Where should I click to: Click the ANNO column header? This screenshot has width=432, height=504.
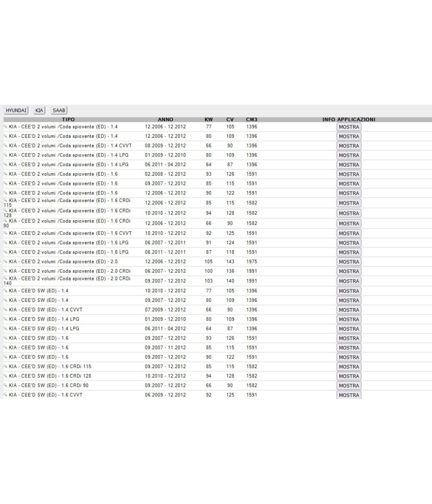coord(166,120)
